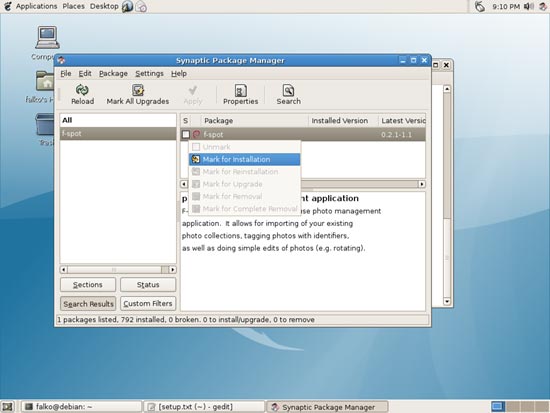
Task: Switch to falko@debian terminal in taskbar
Action: click(x=82, y=407)
